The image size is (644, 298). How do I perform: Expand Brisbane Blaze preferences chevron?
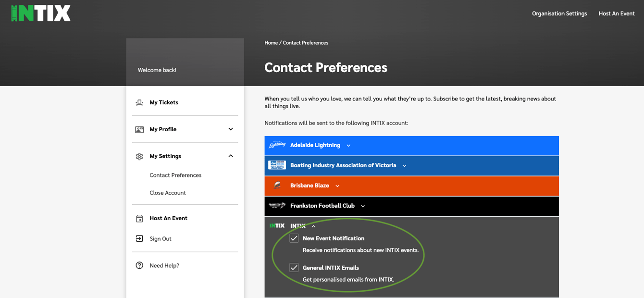(337, 186)
